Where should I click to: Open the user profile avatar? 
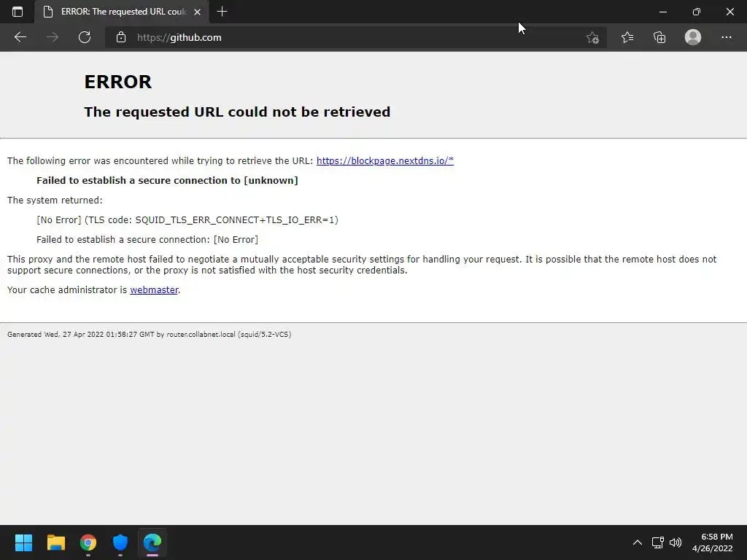(693, 37)
